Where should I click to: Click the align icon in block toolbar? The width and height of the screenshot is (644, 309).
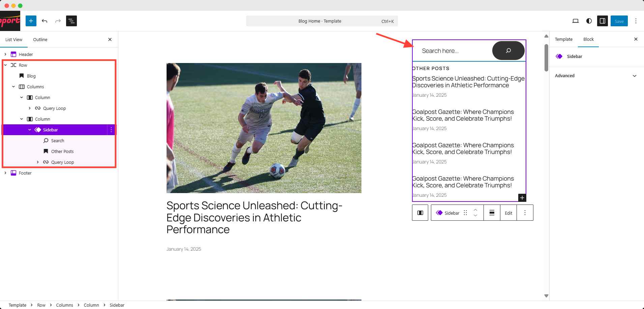tap(492, 213)
